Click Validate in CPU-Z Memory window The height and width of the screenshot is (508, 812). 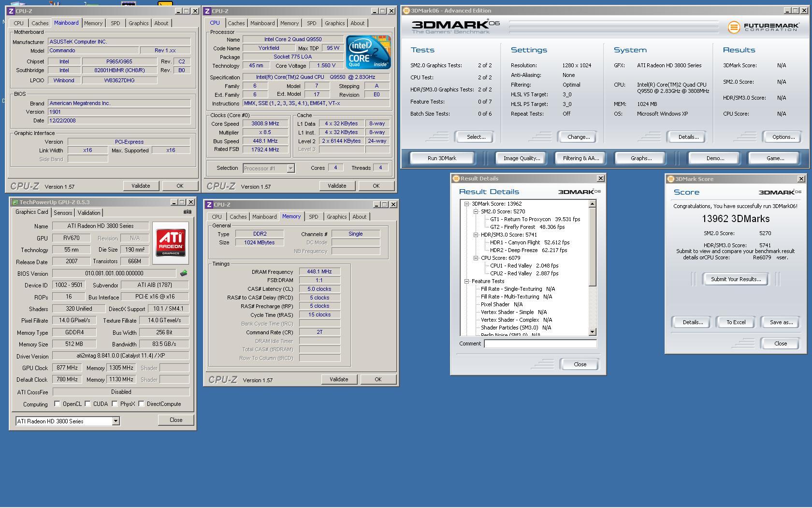click(x=339, y=379)
